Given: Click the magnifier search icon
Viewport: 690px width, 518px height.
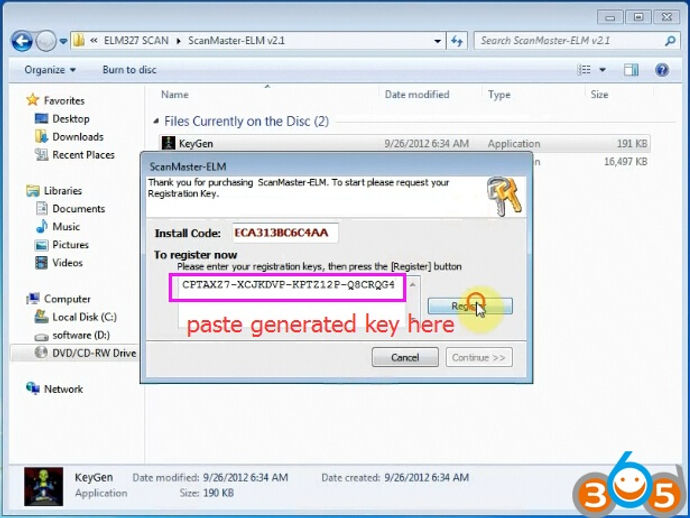Looking at the screenshot, I should pos(670,41).
